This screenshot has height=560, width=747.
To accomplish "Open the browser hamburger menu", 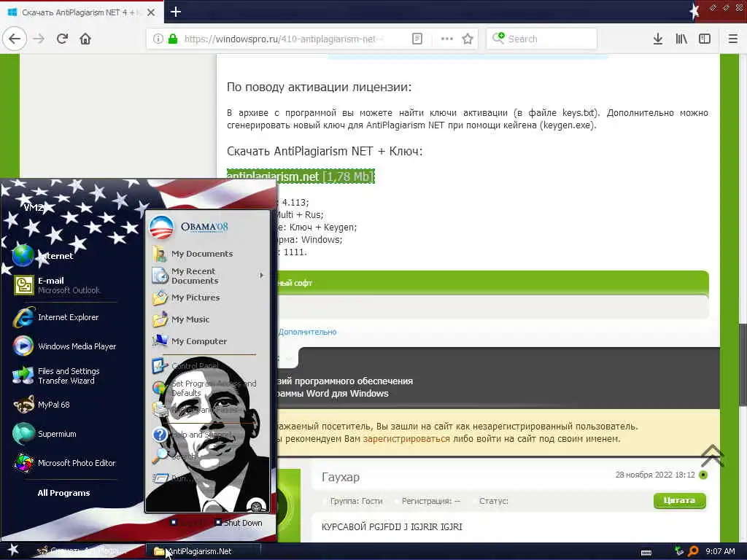I will (733, 39).
